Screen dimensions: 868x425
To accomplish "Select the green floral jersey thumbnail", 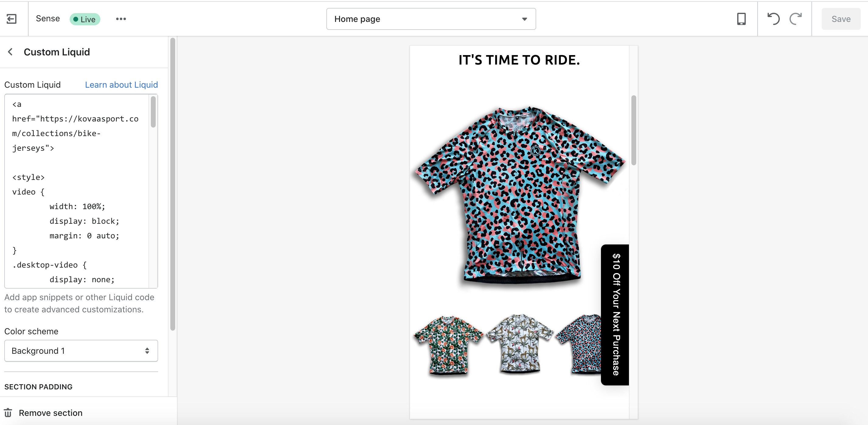I will click(x=448, y=345).
